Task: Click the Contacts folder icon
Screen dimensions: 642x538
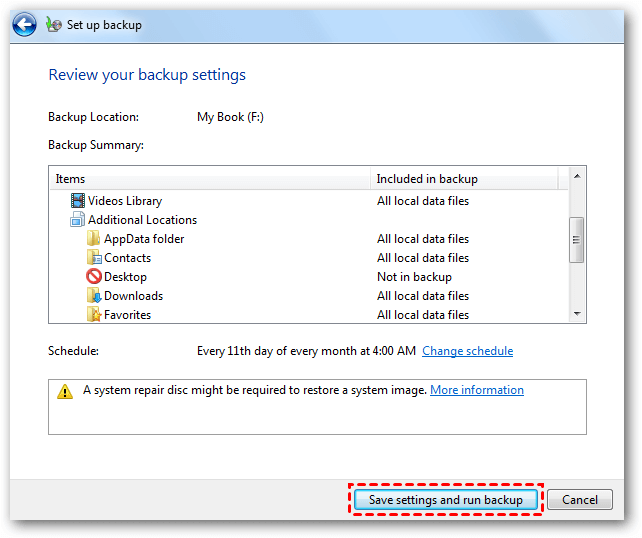Action: point(94,258)
